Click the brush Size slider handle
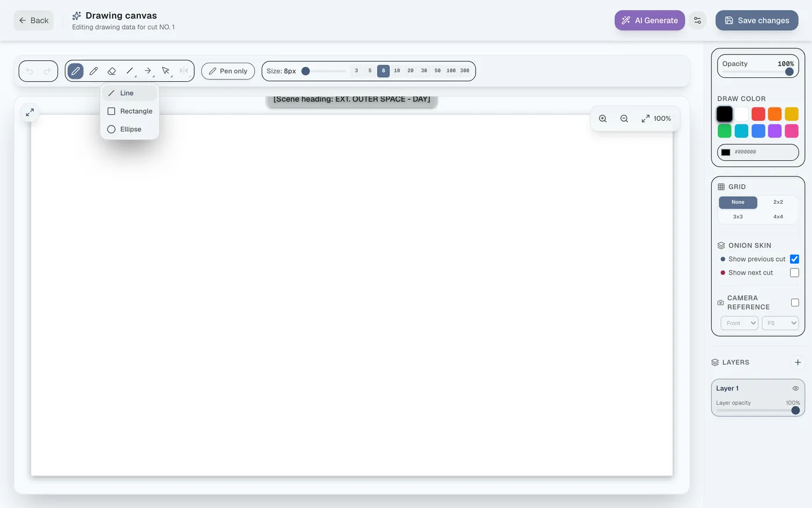The width and height of the screenshot is (812, 508). [306, 71]
